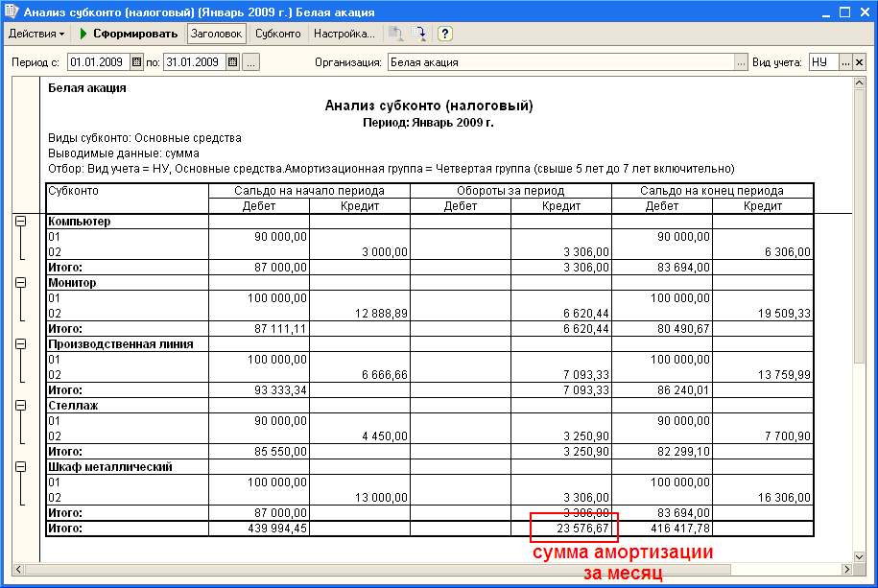Open Настройка... dialog
The height and width of the screenshot is (588, 878).
point(344,34)
